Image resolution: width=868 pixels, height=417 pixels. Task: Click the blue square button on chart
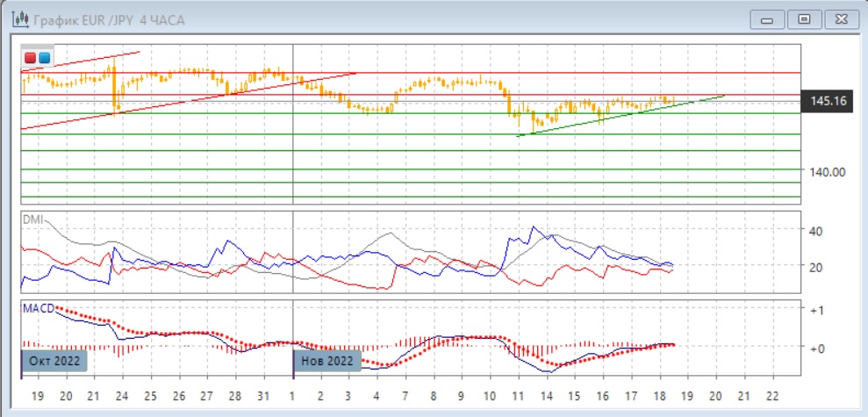point(44,58)
